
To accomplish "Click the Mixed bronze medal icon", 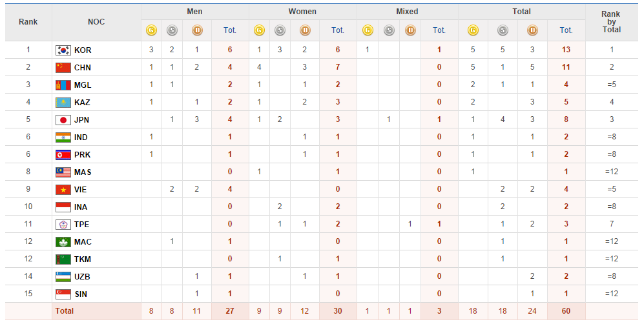I will click(x=410, y=30).
